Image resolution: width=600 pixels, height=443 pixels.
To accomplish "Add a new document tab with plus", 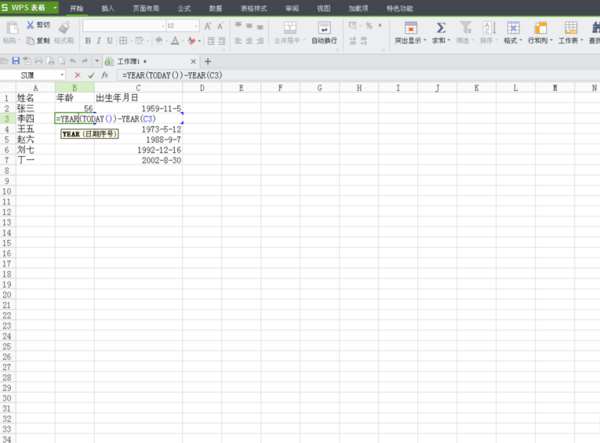I will pyautogui.click(x=208, y=61).
